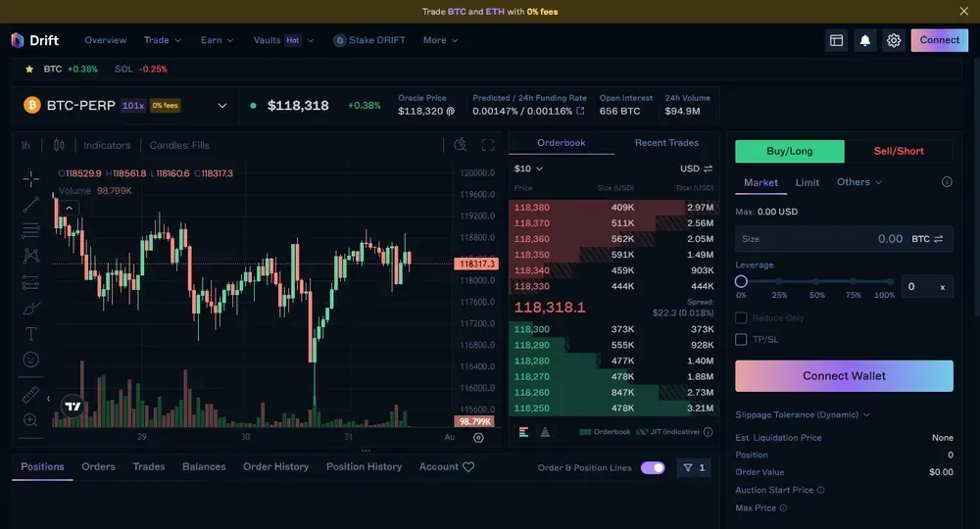Click the TradingView logo

point(73,407)
